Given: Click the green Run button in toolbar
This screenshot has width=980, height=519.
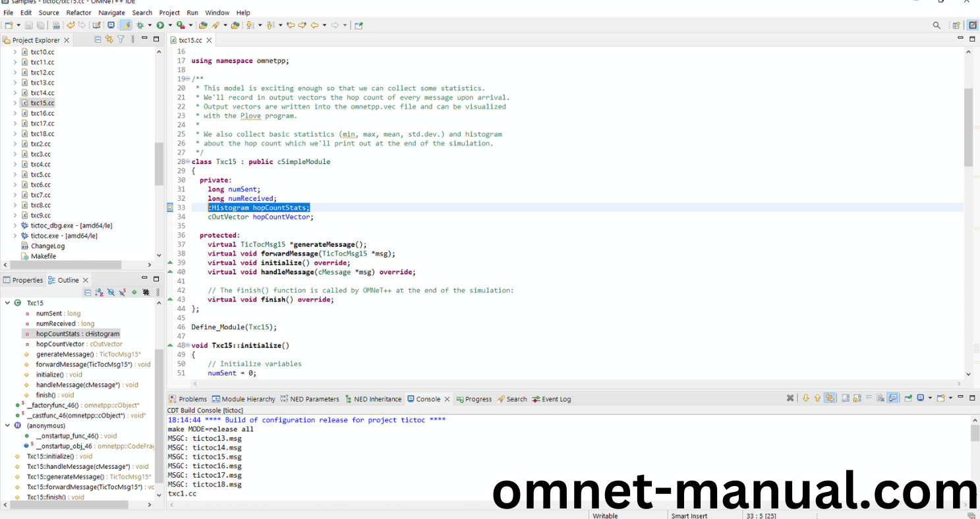Looking at the screenshot, I should pos(159,25).
